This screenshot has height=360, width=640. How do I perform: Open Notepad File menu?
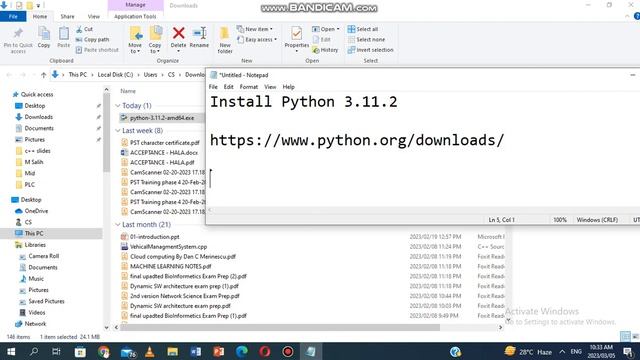(213, 87)
